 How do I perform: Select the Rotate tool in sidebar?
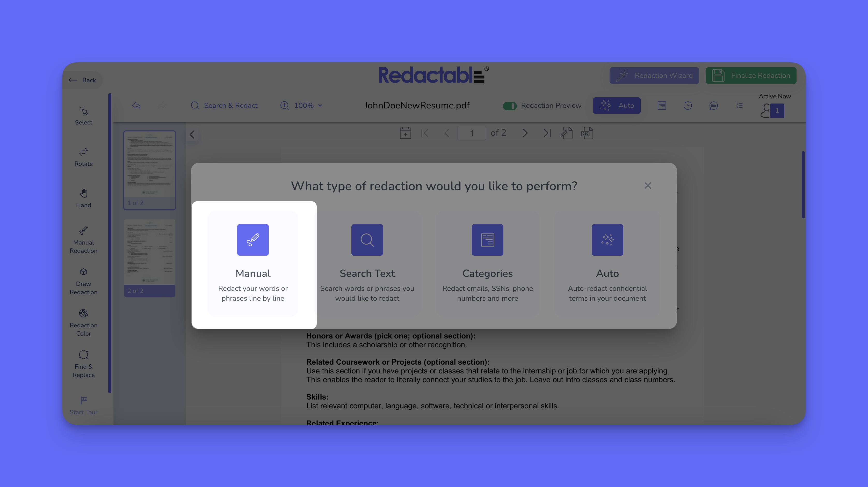83,157
